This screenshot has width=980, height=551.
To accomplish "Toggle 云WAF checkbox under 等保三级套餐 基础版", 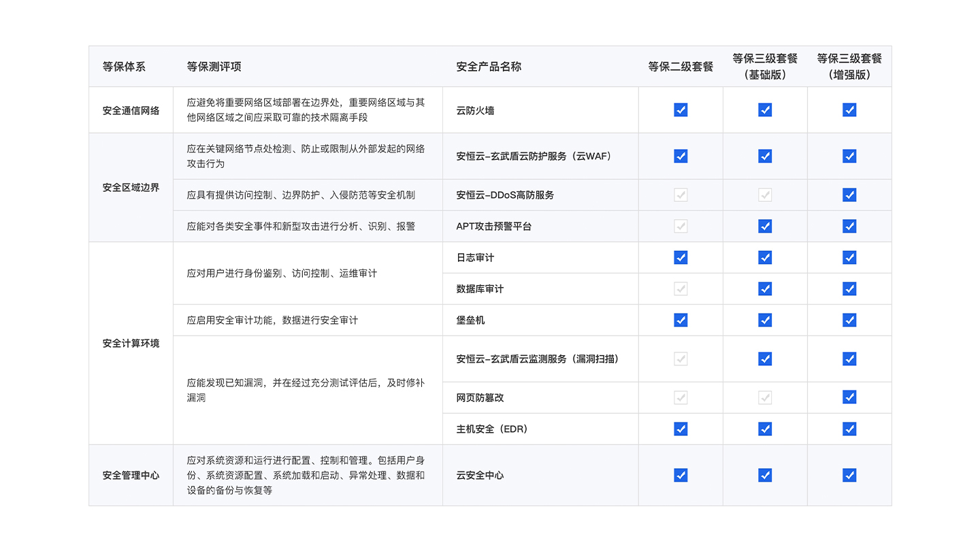I will tap(765, 156).
